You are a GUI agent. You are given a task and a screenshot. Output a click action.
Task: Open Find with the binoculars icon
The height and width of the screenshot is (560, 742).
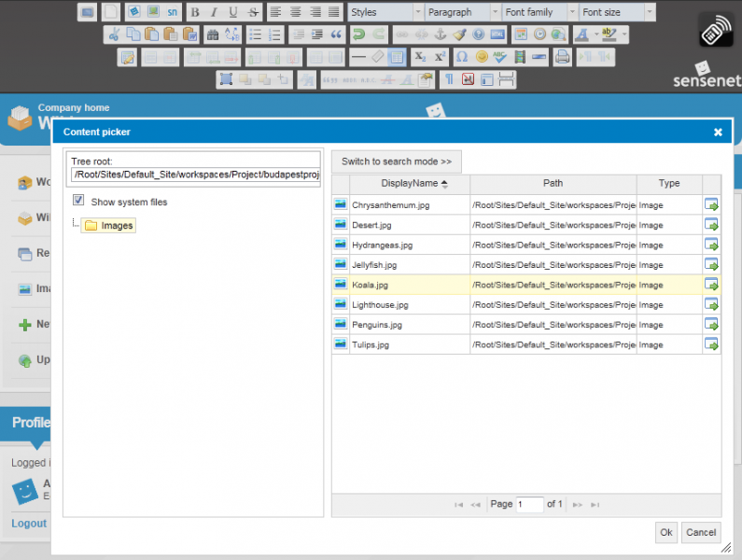click(213, 35)
